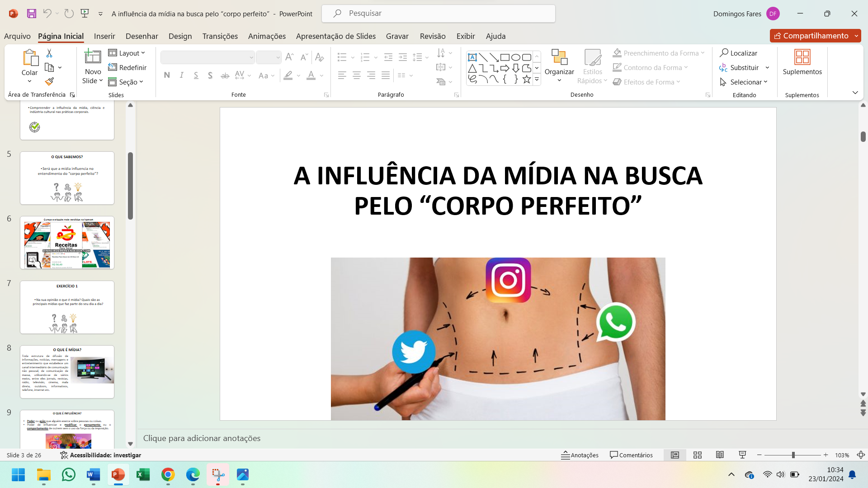The height and width of the screenshot is (488, 868).
Task: Open the Domingos Fares account avatar
Action: pyautogui.click(x=773, y=14)
